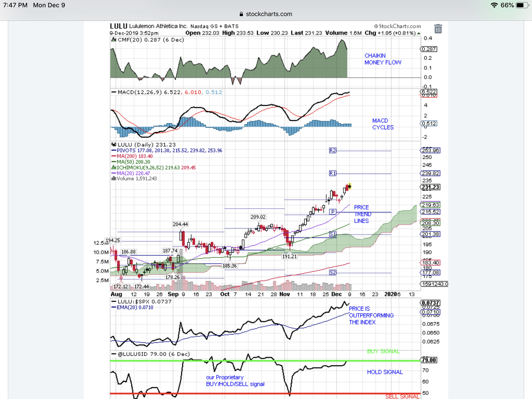The image size is (532, 399).
Task: Tap the R1 pivot marker box
Action: point(332,173)
